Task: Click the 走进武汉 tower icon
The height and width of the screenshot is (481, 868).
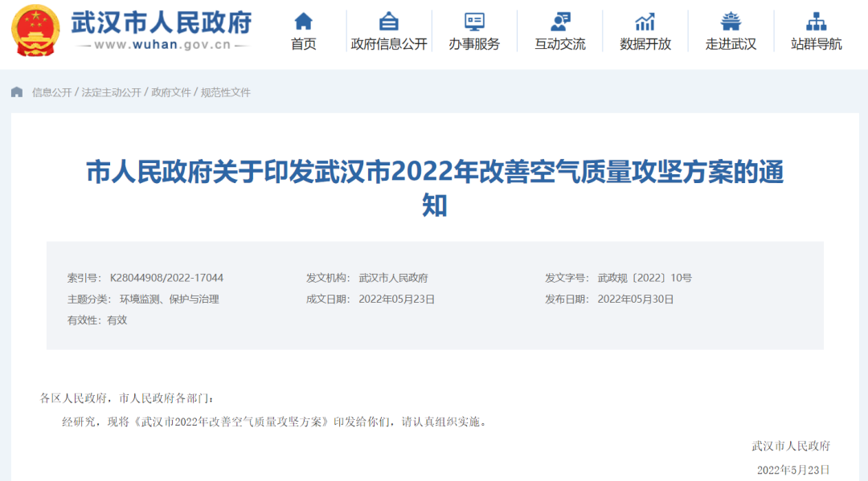Action: (x=731, y=22)
